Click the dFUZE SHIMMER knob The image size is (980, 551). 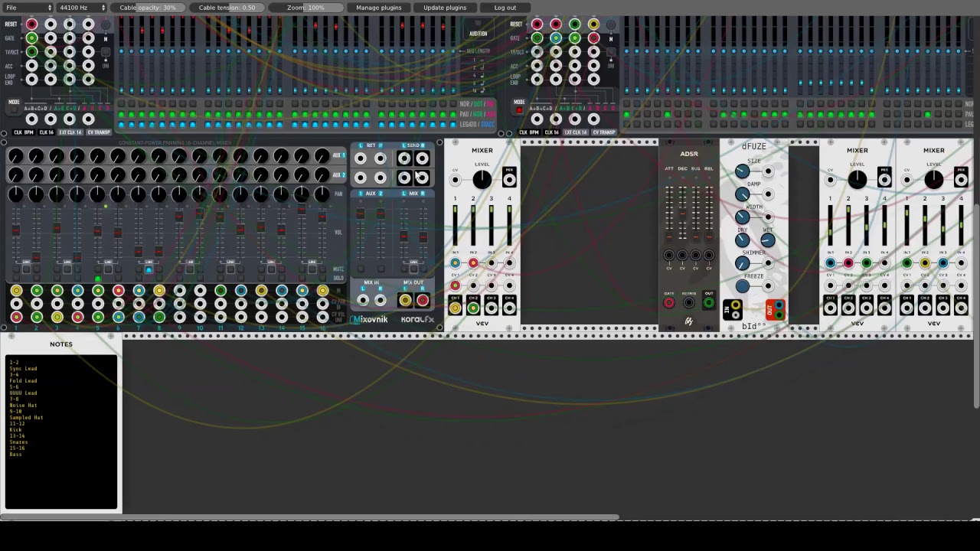(x=742, y=263)
